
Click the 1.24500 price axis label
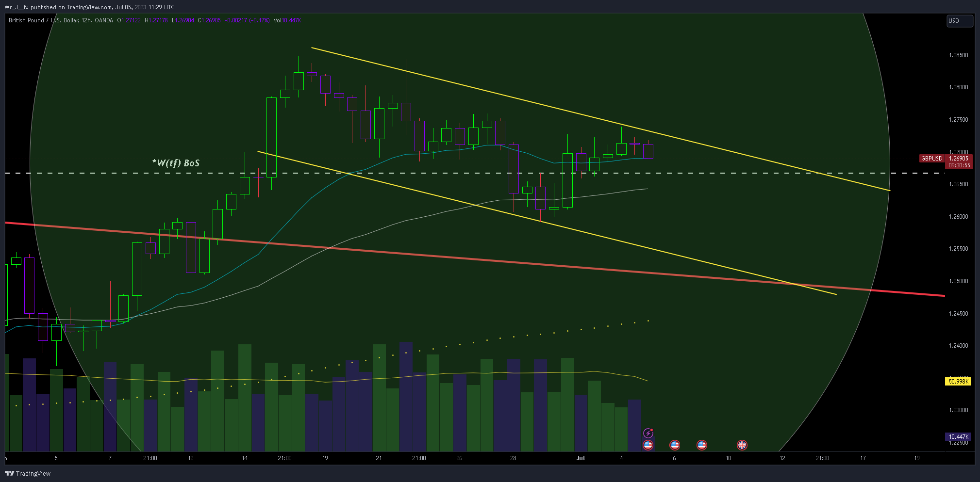958,314
